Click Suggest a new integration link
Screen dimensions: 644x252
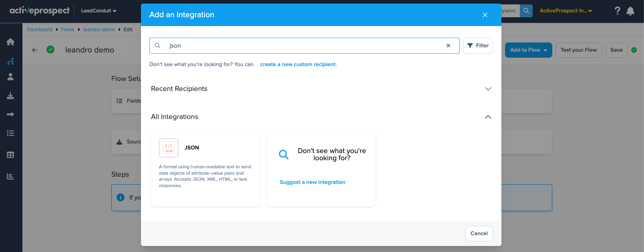(312, 182)
